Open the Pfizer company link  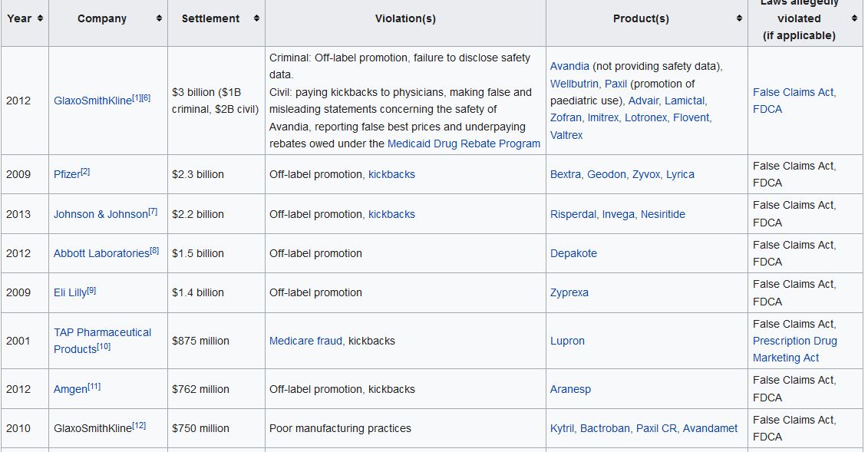66,175
